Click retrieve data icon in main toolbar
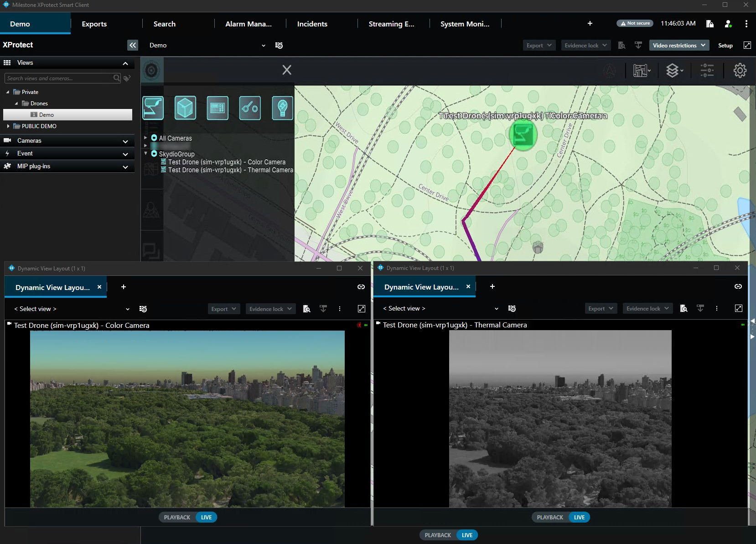The image size is (756, 544). [638, 45]
